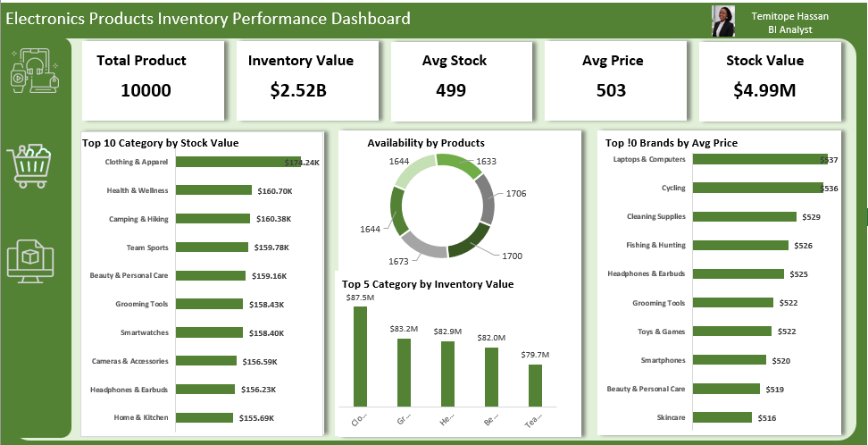868x445 pixels.
Task: Select the Skincare price bar
Action: [x=722, y=417]
